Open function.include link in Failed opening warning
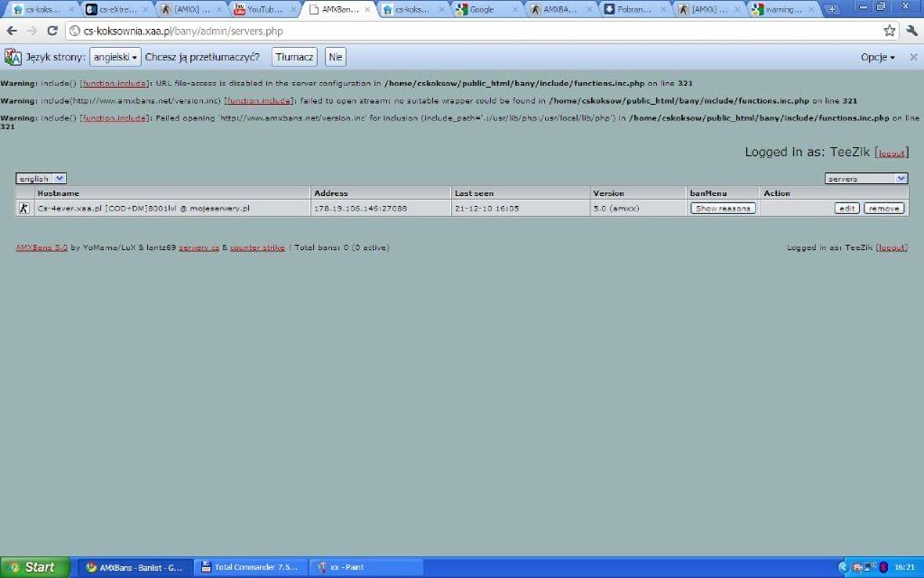Image resolution: width=924 pixels, height=578 pixels. coord(115,118)
